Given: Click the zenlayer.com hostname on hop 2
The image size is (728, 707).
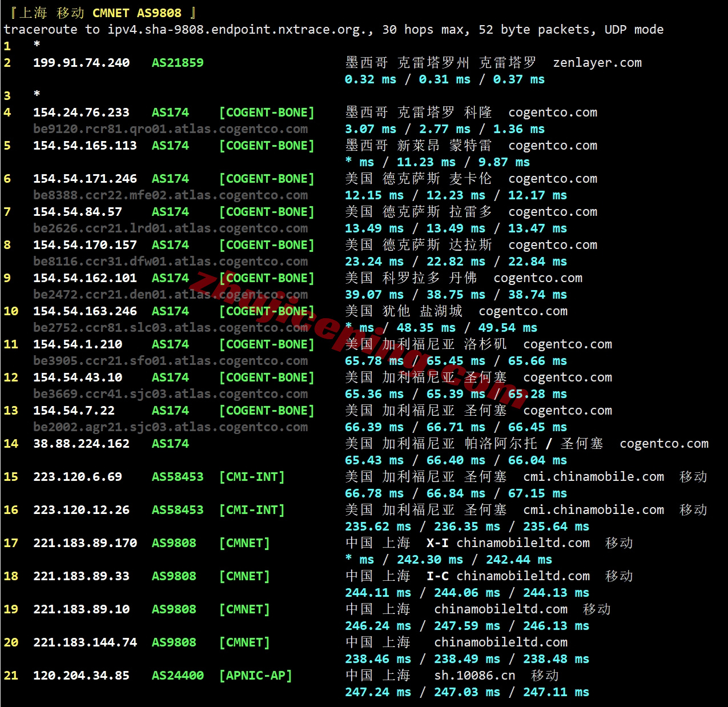Looking at the screenshot, I should pos(597,63).
